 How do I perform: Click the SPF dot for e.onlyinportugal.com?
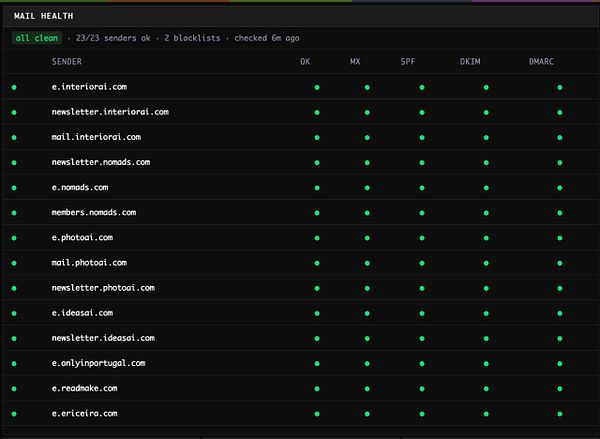point(422,364)
